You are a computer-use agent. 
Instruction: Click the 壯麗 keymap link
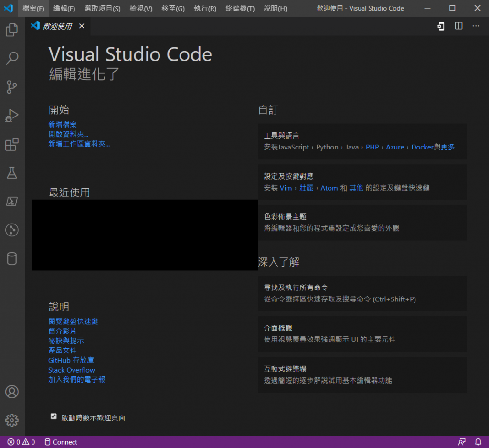click(x=306, y=188)
